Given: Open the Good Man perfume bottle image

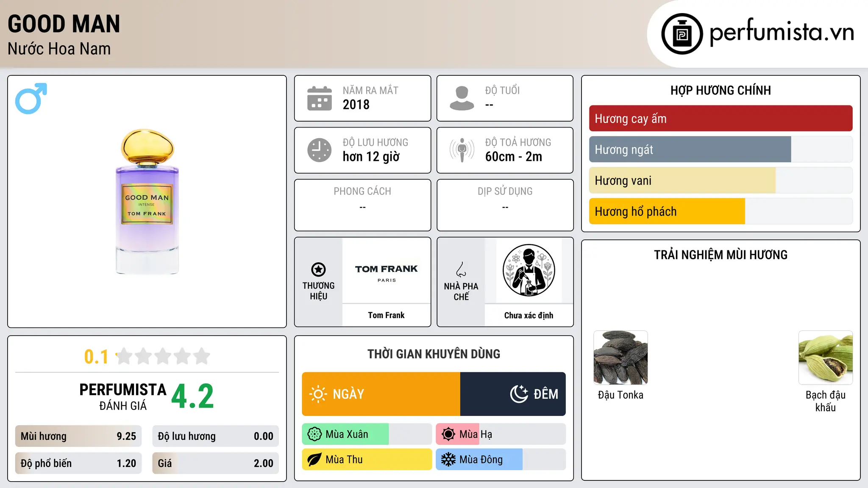Looking at the screenshot, I should [x=147, y=202].
